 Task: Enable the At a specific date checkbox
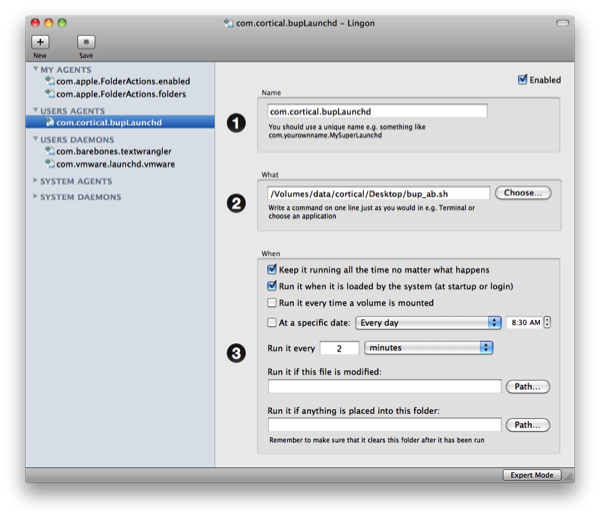(272, 323)
